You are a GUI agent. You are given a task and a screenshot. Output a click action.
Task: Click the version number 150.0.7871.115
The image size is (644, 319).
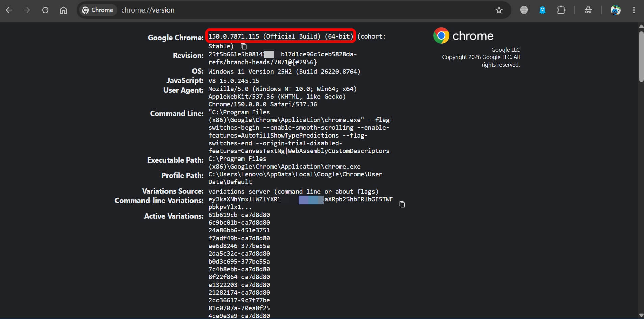[x=234, y=36]
